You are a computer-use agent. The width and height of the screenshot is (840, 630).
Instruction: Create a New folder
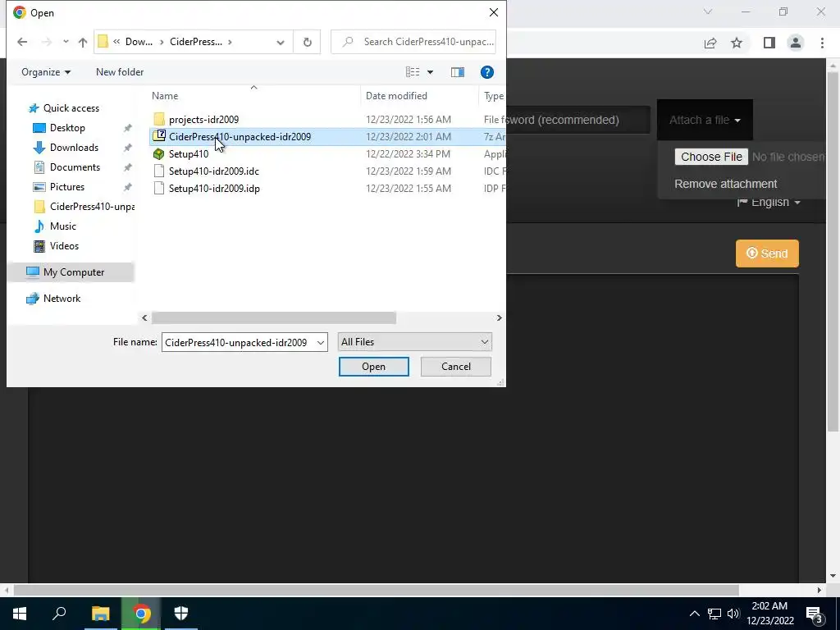pos(120,72)
